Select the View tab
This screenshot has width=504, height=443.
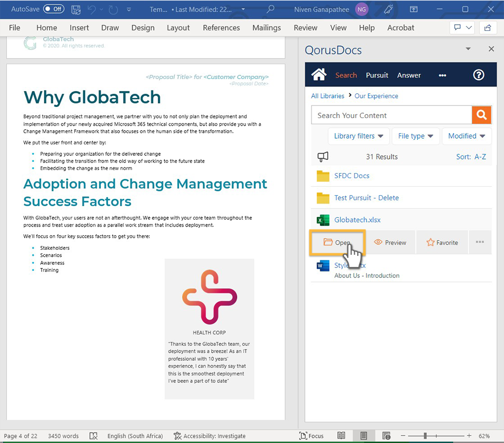pos(338,28)
